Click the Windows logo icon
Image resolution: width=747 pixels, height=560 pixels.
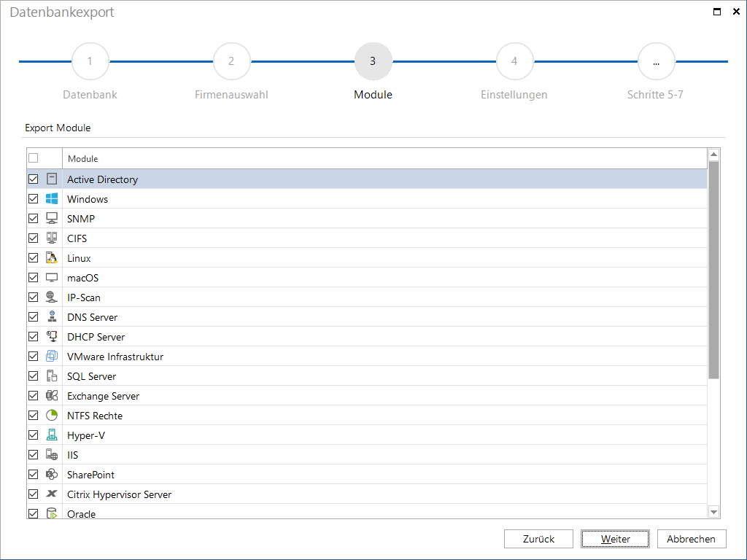[52, 198]
